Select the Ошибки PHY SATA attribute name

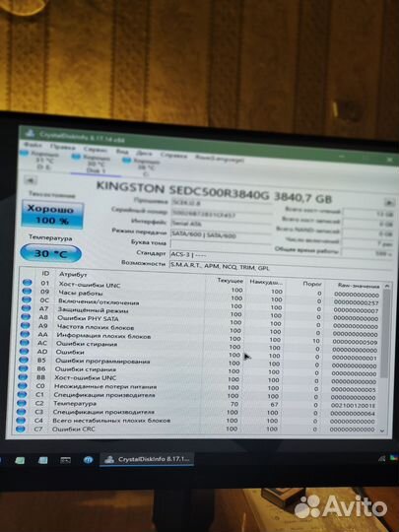[x=88, y=318]
